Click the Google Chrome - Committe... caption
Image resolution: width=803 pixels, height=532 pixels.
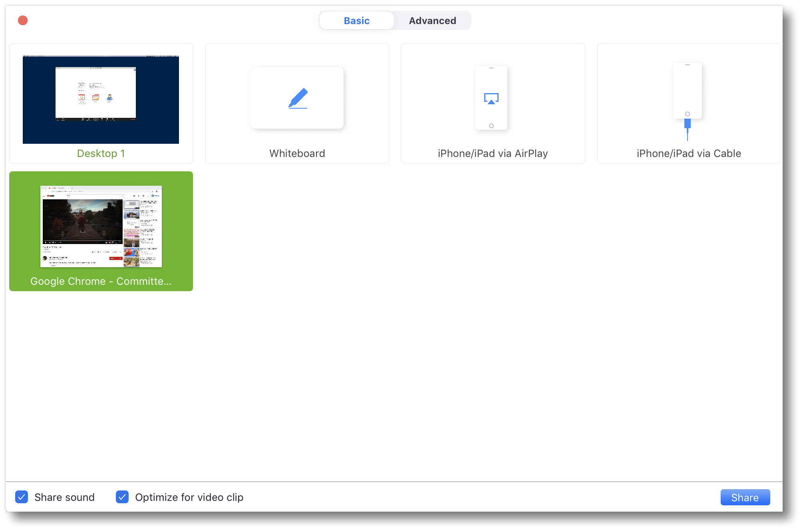pyautogui.click(x=101, y=281)
